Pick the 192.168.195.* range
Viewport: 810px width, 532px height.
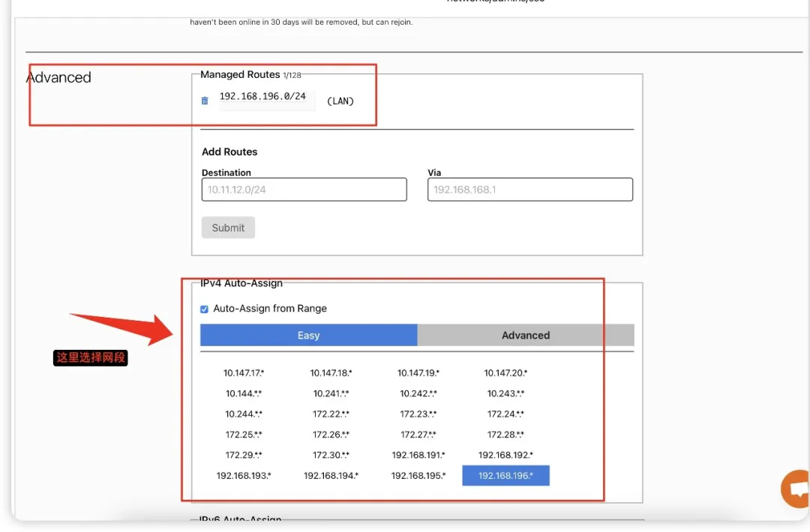418,476
